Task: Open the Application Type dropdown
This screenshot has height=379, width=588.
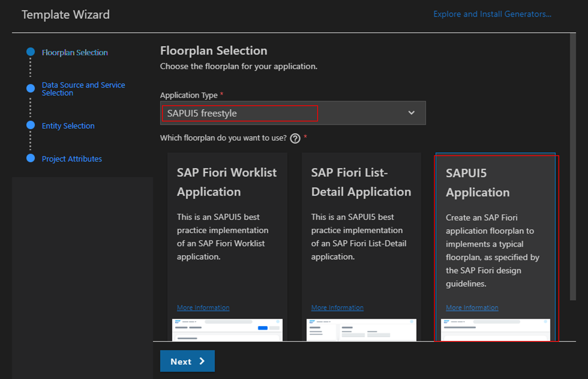Action: coord(293,113)
